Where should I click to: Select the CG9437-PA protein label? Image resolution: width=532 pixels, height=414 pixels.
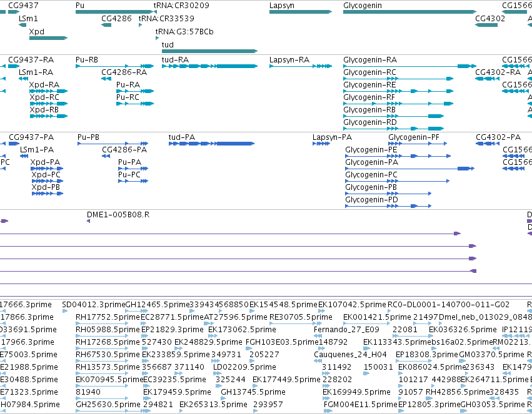(x=31, y=137)
